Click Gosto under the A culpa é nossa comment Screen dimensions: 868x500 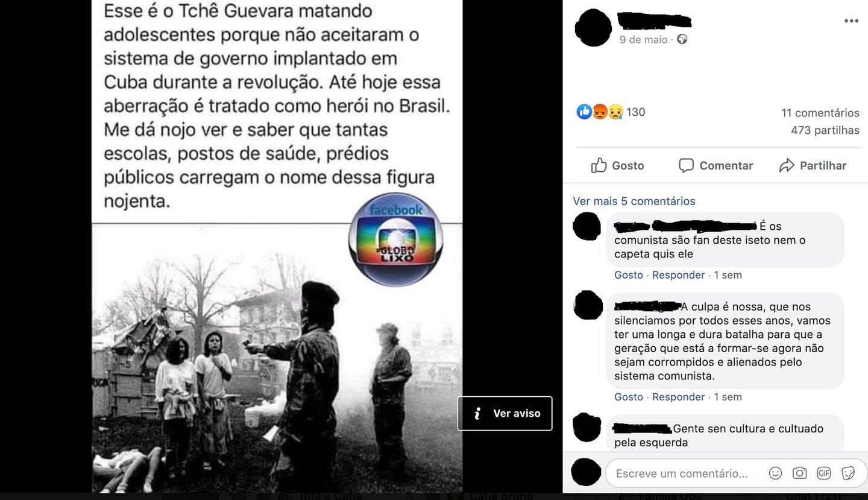tap(629, 397)
